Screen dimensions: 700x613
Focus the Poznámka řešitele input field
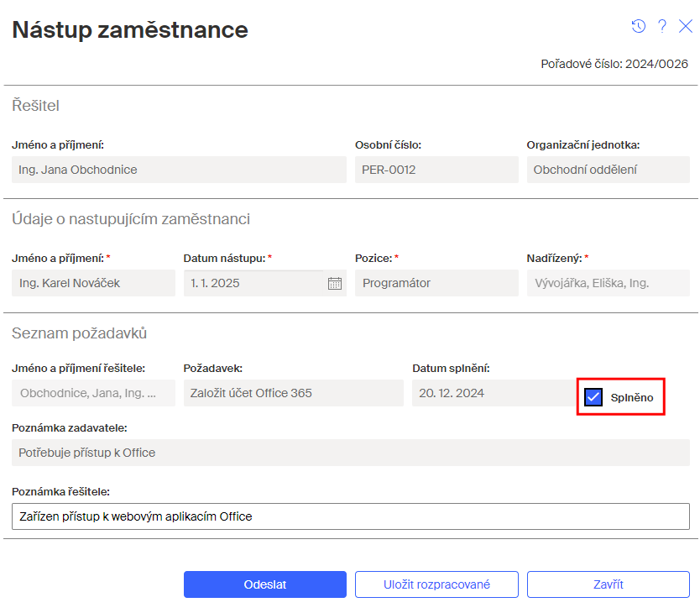351,516
